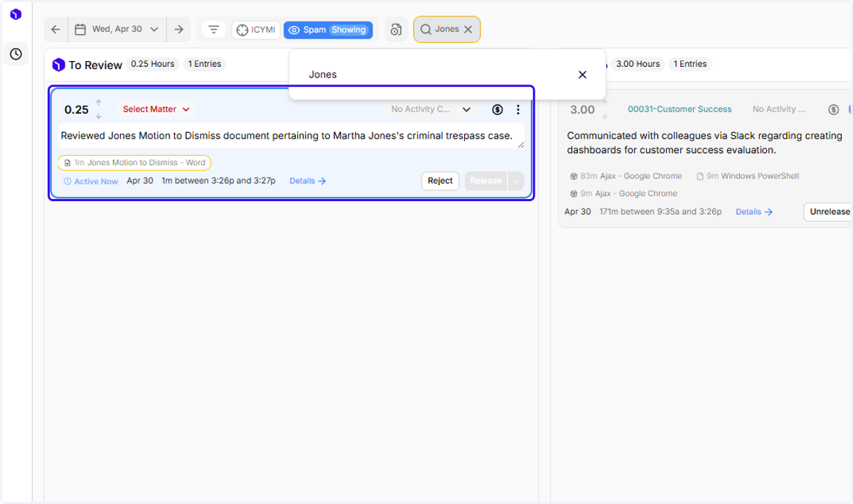Toggle the ICYMI filter
The height and width of the screenshot is (504, 853).
click(x=256, y=30)
